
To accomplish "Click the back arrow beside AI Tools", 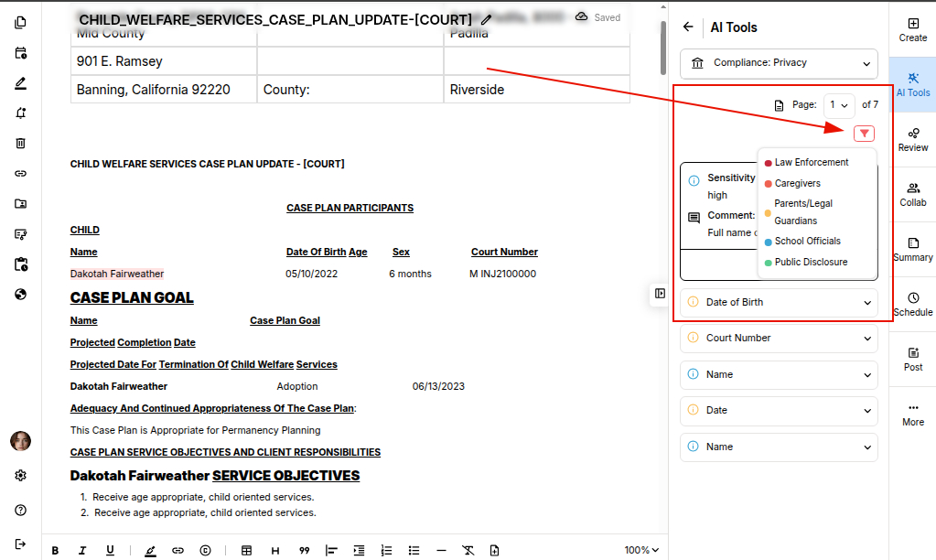I will click(688, 27).
